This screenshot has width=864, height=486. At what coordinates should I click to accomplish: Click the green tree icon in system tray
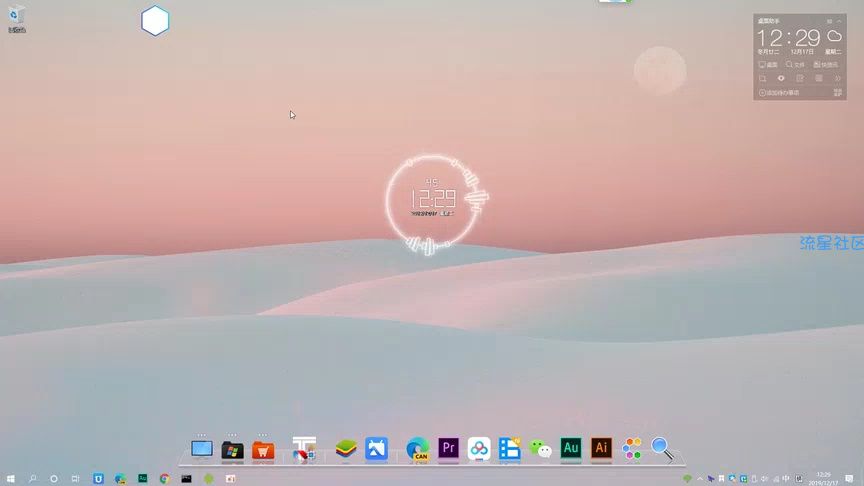pyautogui.click(x=687, y=479)
